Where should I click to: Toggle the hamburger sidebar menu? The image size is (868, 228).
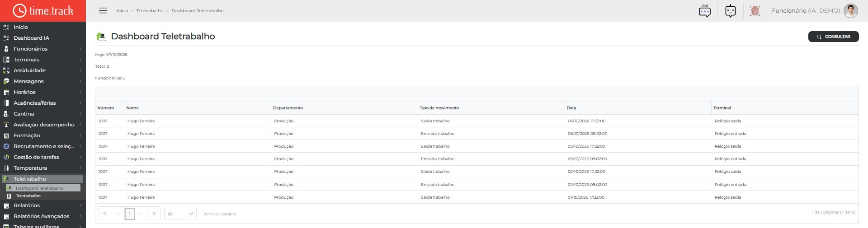[x=103, y=10]
